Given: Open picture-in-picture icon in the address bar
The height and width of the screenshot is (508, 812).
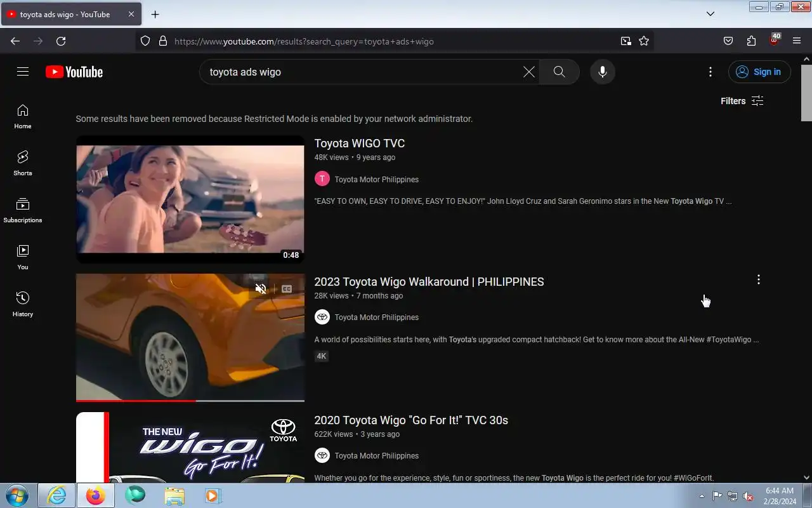Looking at the screenshot, I should click(625, 41).
